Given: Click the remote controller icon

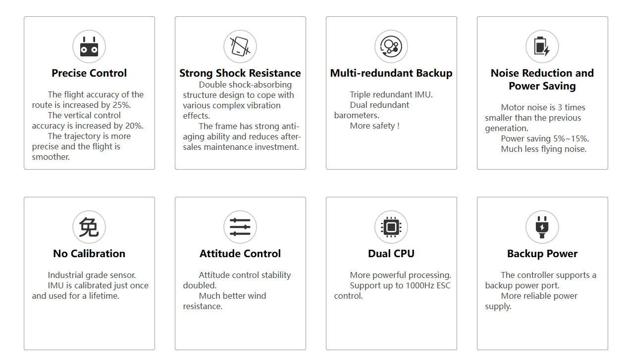Looking at the screenshot, I should [89, 47].
